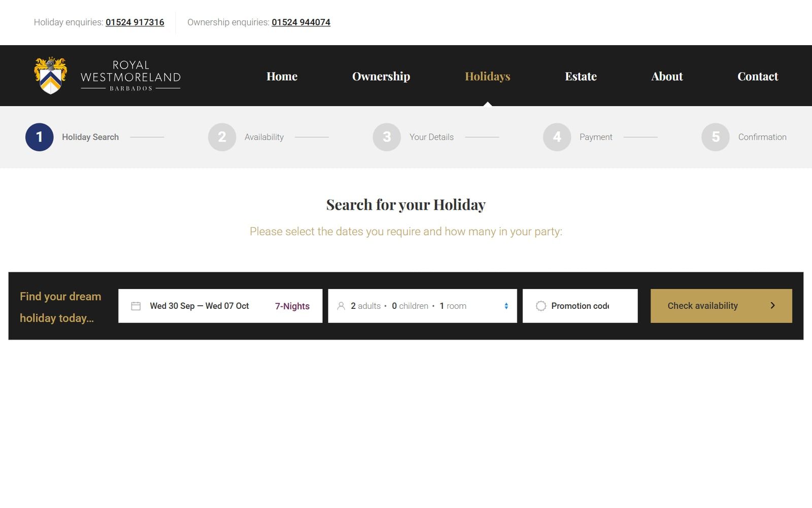Call holiday enquiries number 01524 917316
812x508 pixels.
click(135, 22)
